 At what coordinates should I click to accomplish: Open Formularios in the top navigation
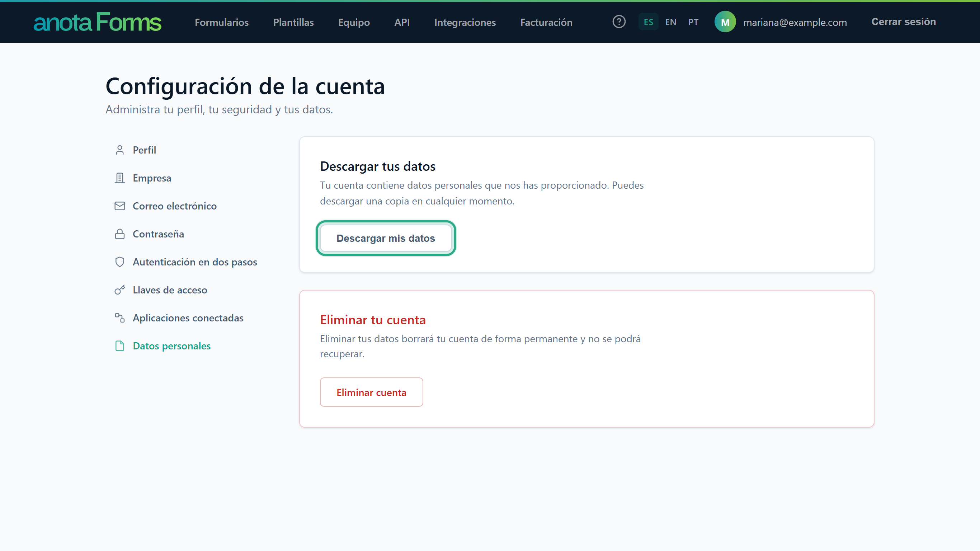tap(221, 22)
